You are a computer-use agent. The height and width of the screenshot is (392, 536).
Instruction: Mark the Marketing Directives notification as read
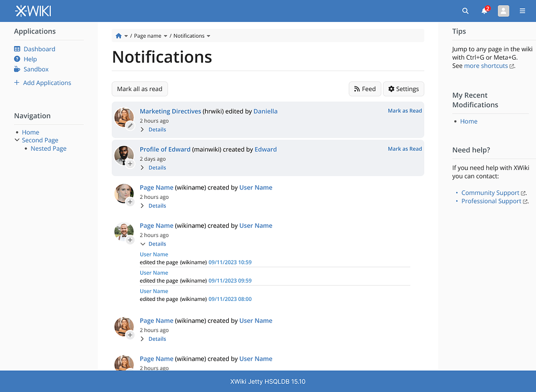pyautogui.click(x=405, y=110)
